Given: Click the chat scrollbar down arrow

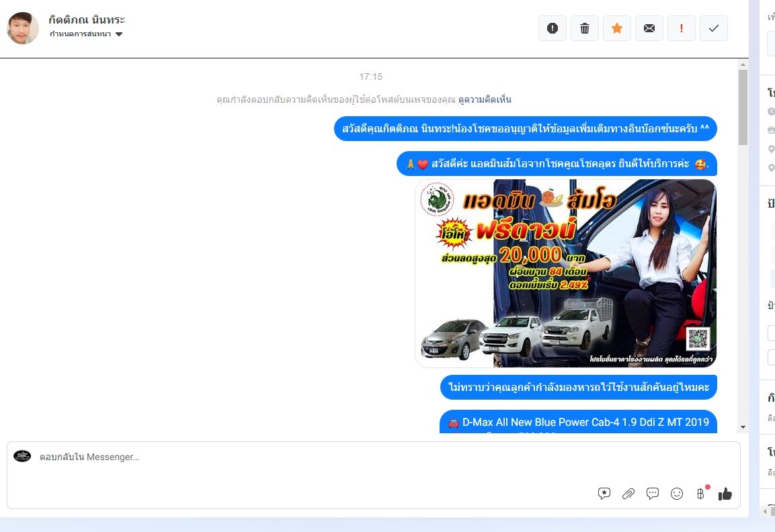Looking at the screenshot, I should [743, 427].
